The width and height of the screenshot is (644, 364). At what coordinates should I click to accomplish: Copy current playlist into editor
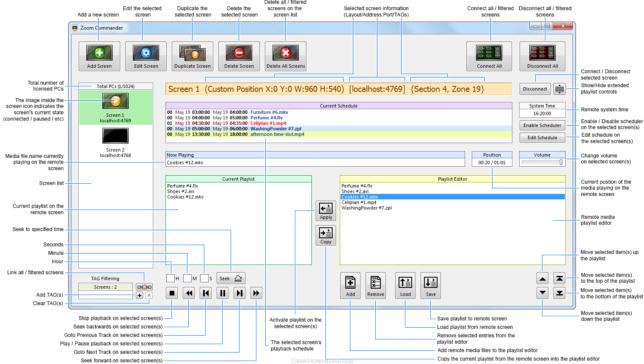tap(326, 235)
